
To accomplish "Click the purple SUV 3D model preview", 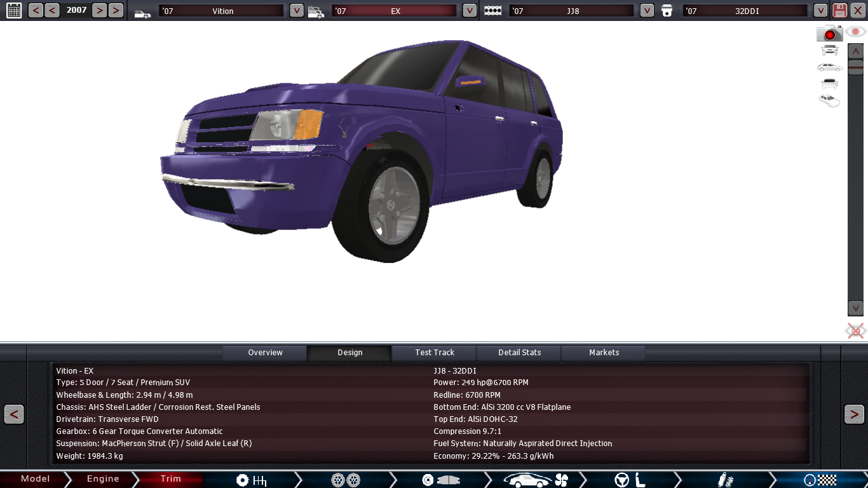I will pyautogui.click(x=361, y=151).
